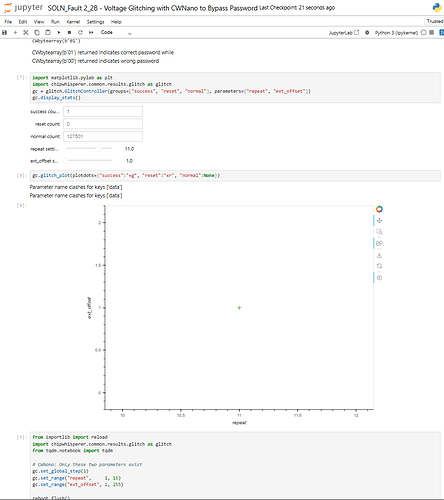Open the File menu

8,22
